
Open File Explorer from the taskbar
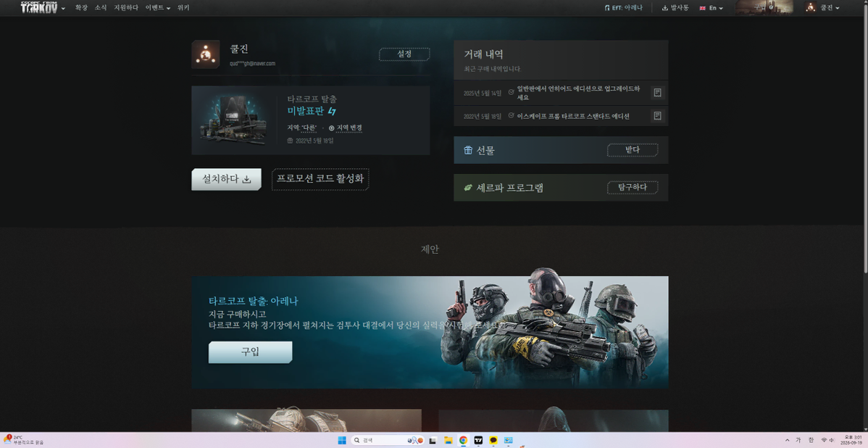448,440
